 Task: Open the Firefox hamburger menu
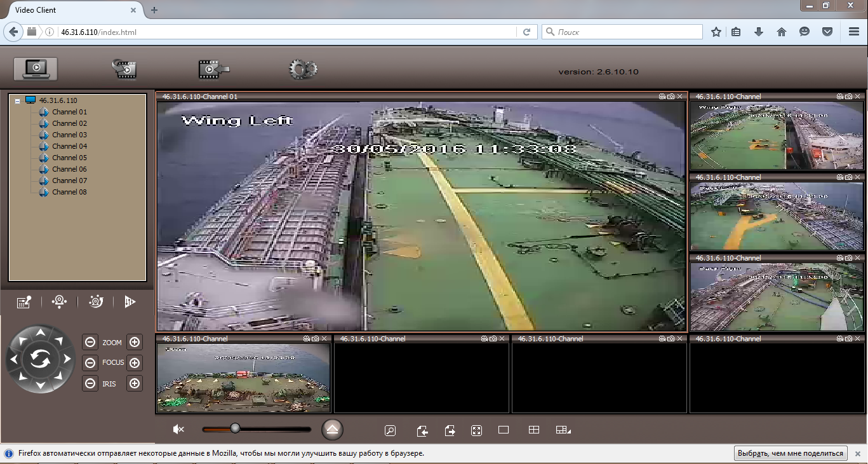click(x=854, y=32)
